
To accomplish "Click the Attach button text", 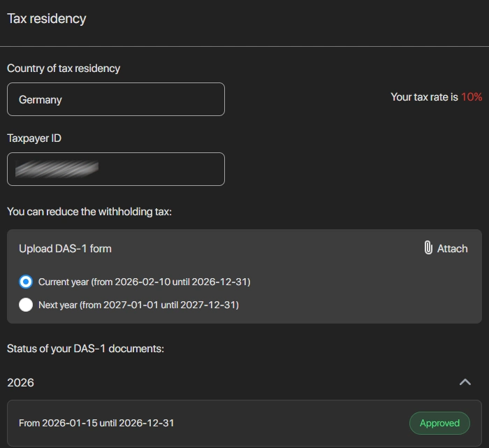I will point(452,249).
